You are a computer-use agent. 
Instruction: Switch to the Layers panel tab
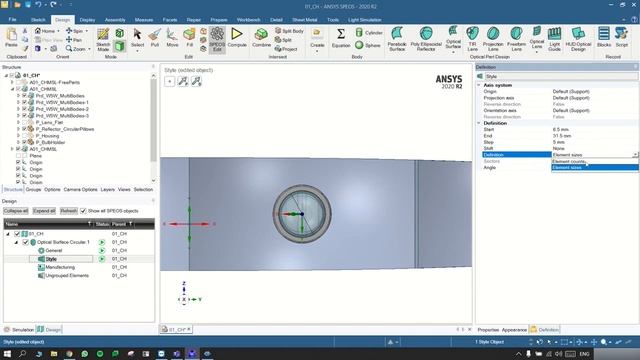(107, 189)
